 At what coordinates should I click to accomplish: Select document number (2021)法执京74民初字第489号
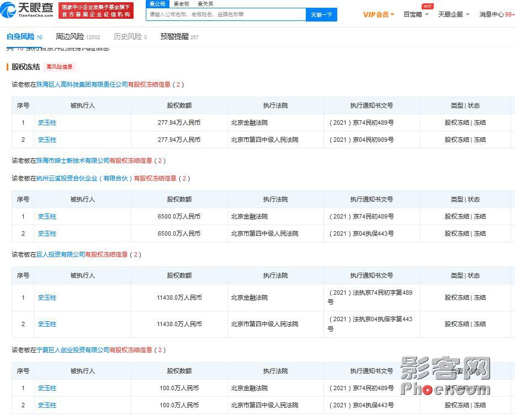[x=370, y=297]
